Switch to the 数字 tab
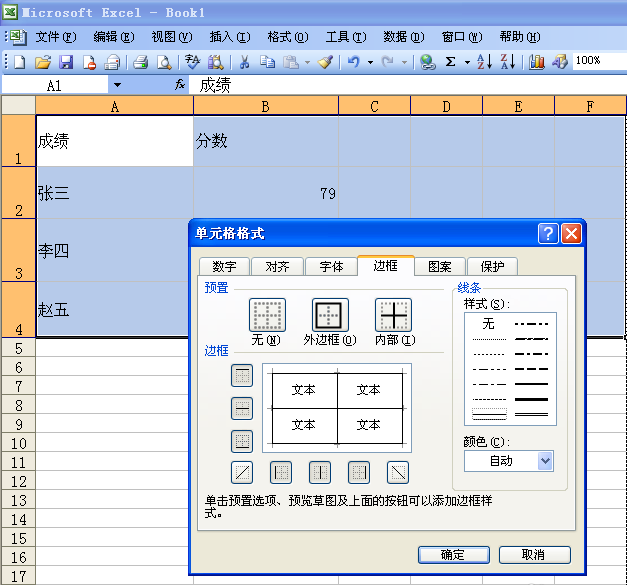The width and height of the screenshot is (627, 585). (224, 266)
